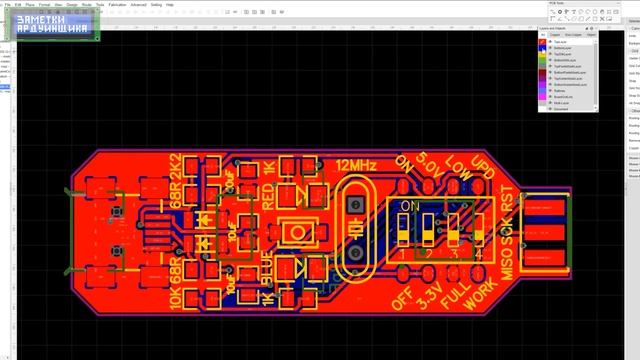
Task: Select the Group/Ungroup cross tool
Action: (x=602, y=19)
